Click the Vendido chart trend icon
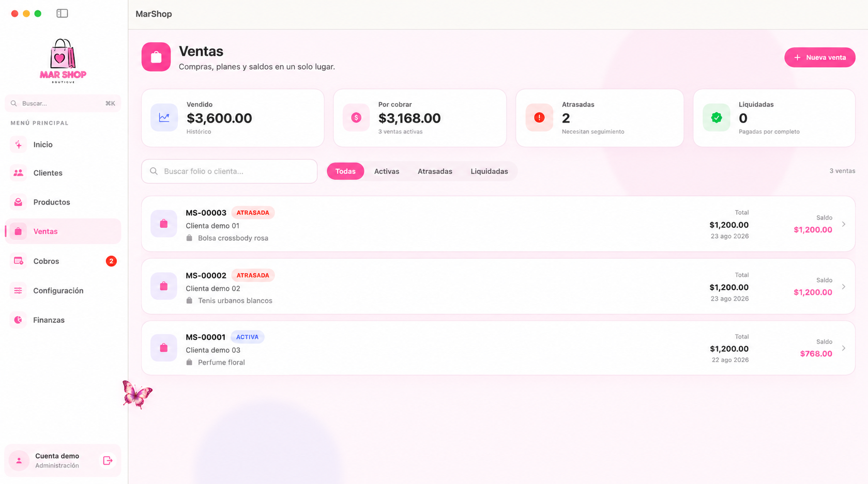The height and width of the screenshot is (484, 868). click(x=164, y=118)
